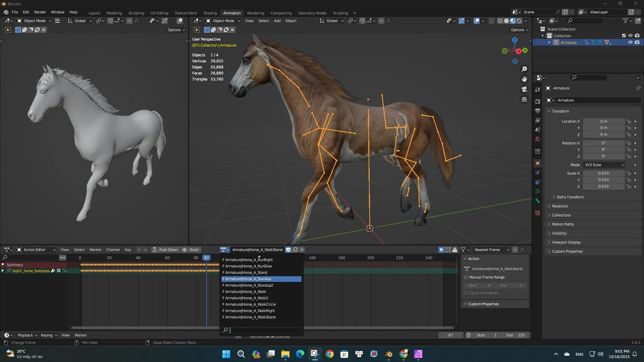Open Object Mode dropdown in right viewport
The width and height of the screenshot is (644, 362).
click(223, 21)
